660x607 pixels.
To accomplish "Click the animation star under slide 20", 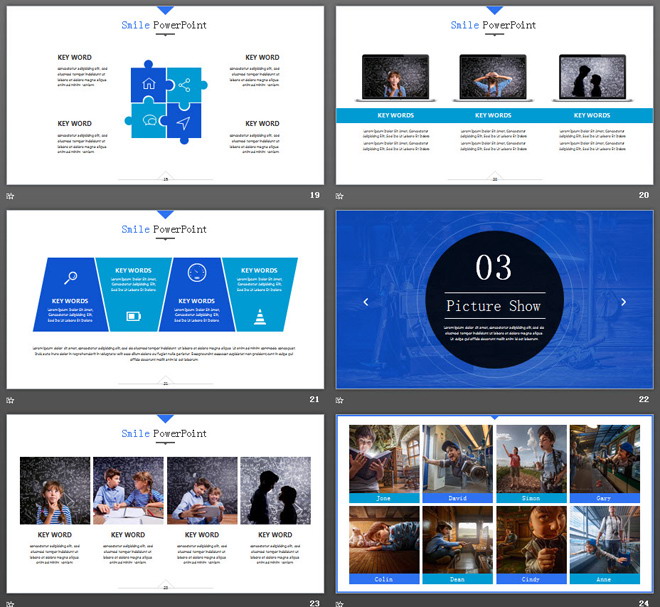I will 339,196.
